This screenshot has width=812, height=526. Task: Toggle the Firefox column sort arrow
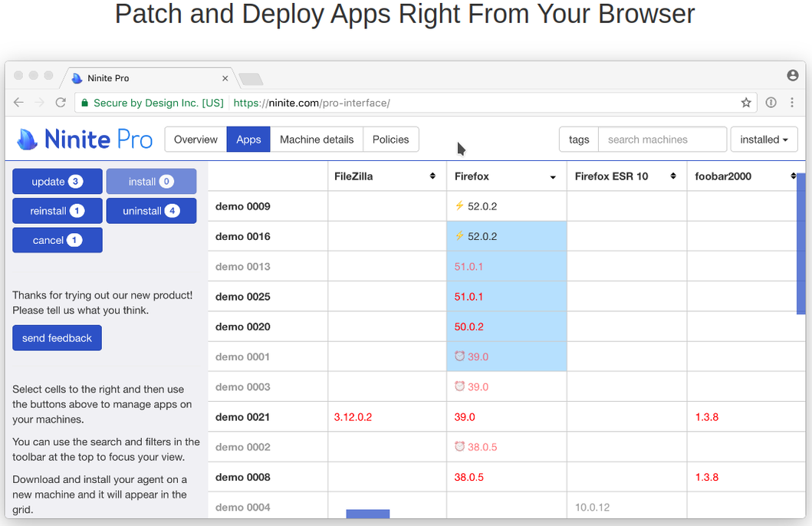553,177
